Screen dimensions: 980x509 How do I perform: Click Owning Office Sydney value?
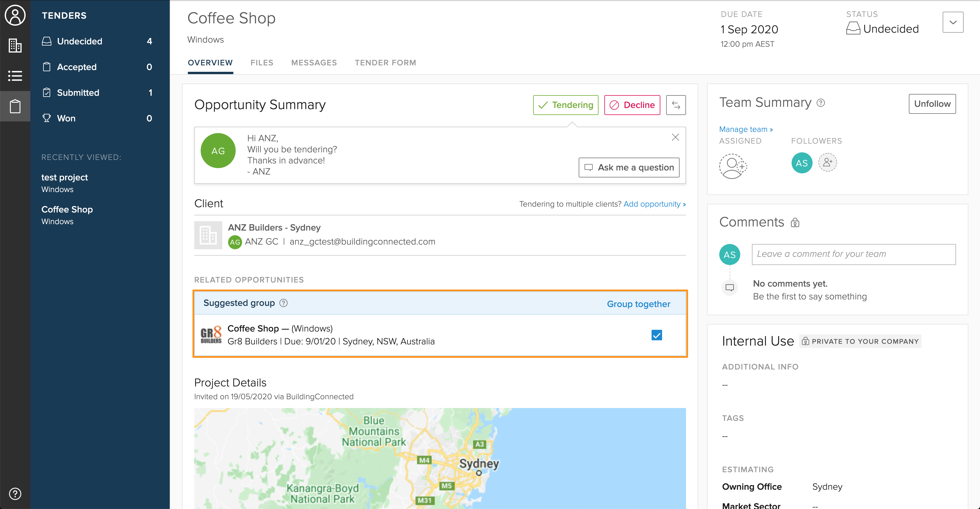click(827, 487)
